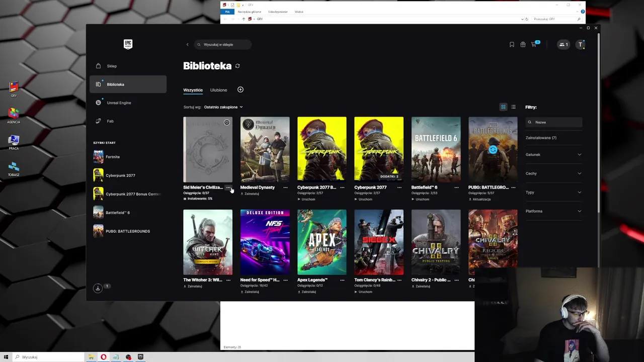Open Sklep in the sidebar
Image resolution: width=644 pixels, height=362 pixels.
click(x=128, y=66)
